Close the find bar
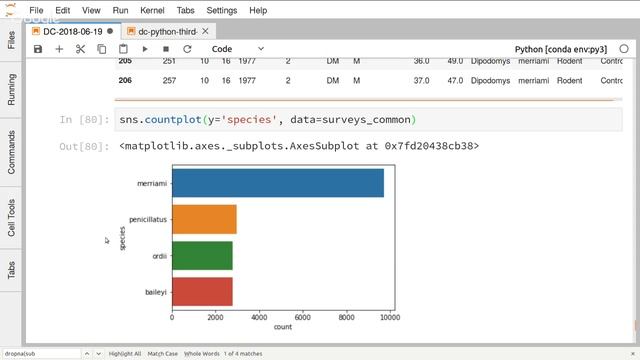 633,353
